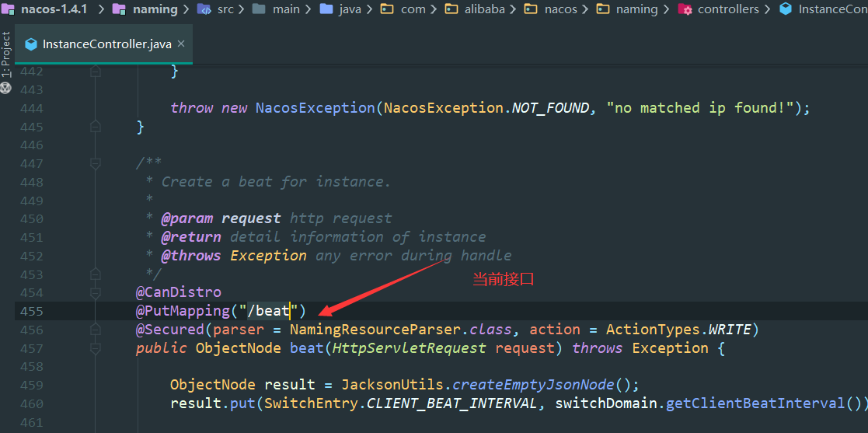This screenshot has width=868, height=433.
Task: Jump to the alibaba package breadcrumb
Action: coord(475,9)
